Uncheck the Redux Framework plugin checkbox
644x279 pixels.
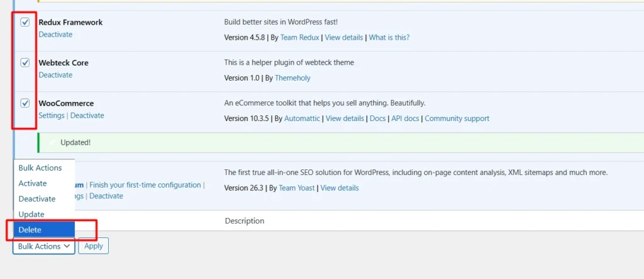tap(25, 22)
